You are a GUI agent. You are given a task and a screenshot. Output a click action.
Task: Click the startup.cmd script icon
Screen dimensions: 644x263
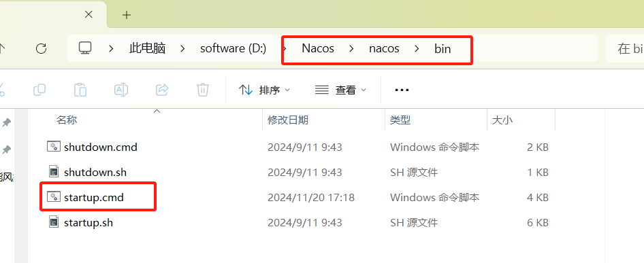point(53,197)
